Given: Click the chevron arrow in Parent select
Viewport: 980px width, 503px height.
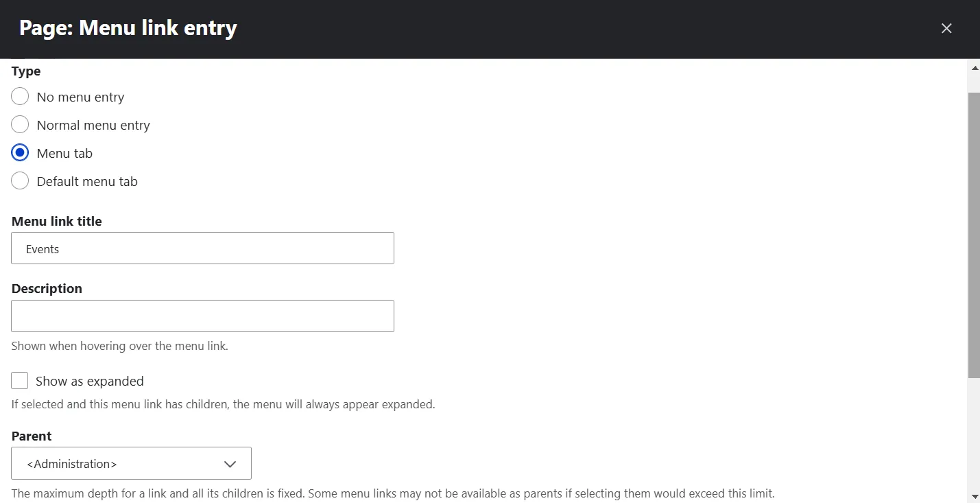Looking at the screenshot, I should coord(230,464).
